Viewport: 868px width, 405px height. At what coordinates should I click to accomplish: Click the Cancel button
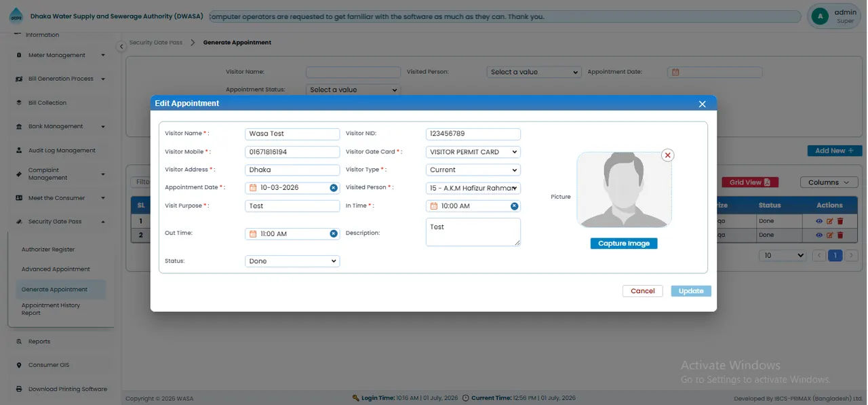click(642, 291)
